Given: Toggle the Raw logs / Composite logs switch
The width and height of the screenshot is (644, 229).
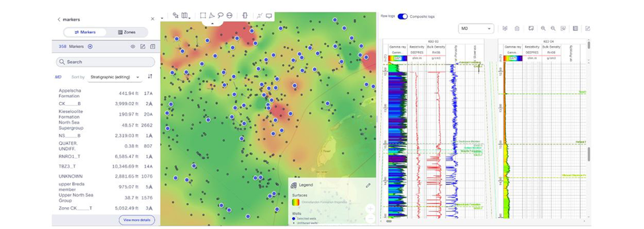Looking at the screenshot, I should pyautogui.click(x=402, y=16).
